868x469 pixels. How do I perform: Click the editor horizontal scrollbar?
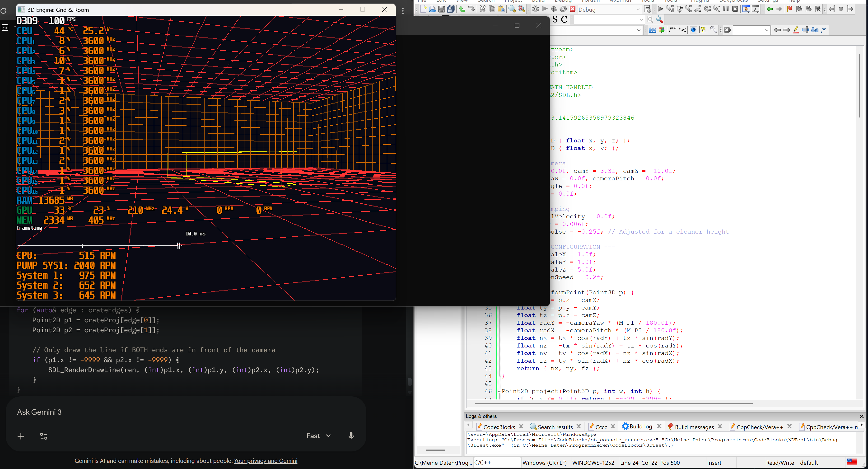point(613,403)
